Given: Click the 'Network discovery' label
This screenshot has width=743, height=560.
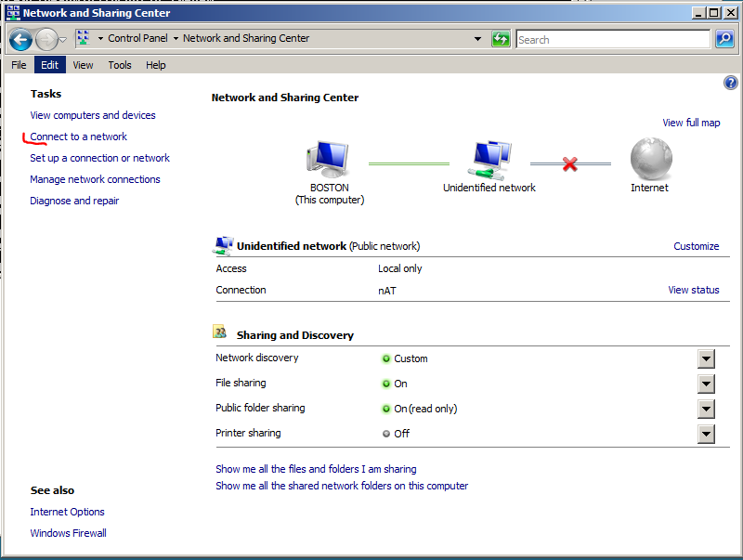Looking at the screenshot, I should pyautogui.click(x=257, y=358).
